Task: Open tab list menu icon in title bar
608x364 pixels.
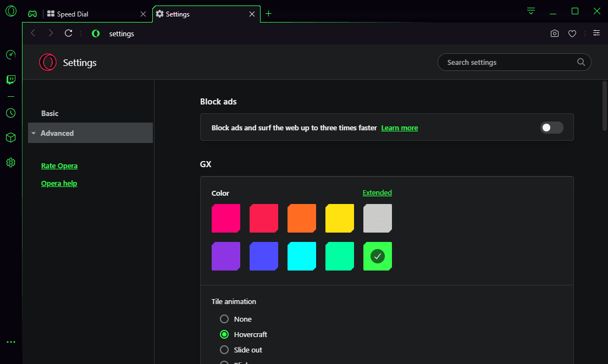Action: [531, 11]
